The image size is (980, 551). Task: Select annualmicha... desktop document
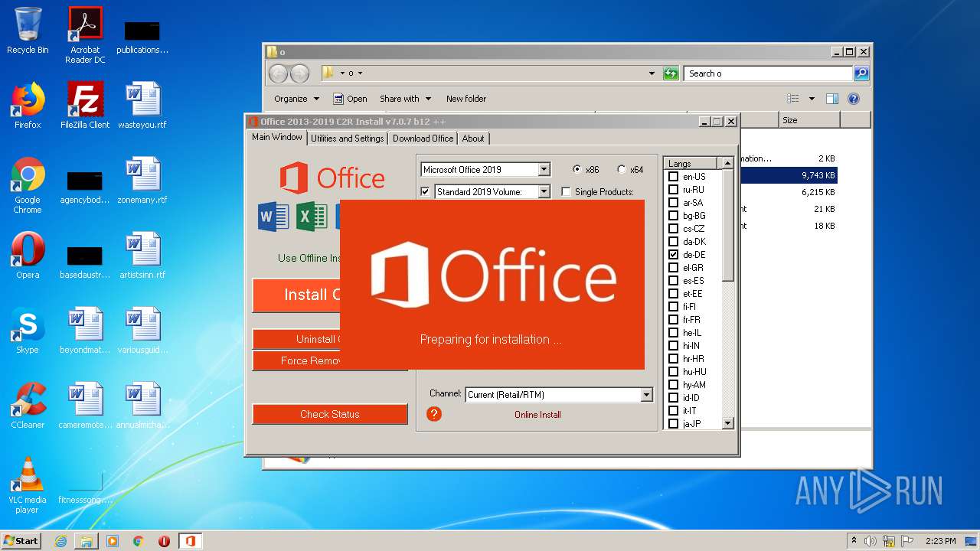[x=142, y=406]
